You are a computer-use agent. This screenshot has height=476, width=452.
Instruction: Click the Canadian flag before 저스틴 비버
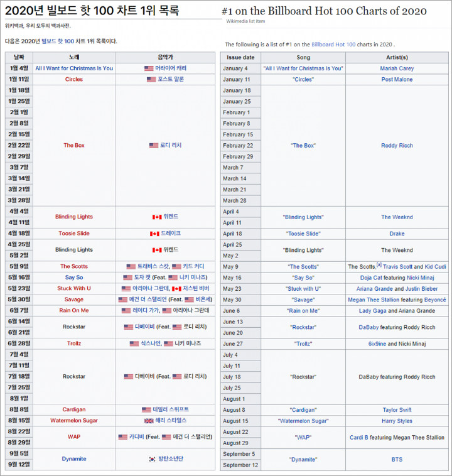pos(176,288)
